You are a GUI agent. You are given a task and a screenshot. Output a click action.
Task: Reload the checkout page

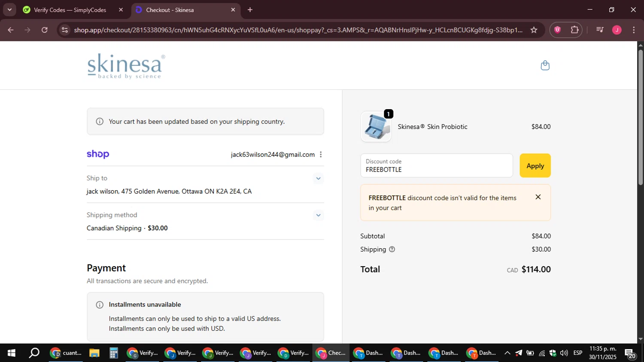(45, 30)
